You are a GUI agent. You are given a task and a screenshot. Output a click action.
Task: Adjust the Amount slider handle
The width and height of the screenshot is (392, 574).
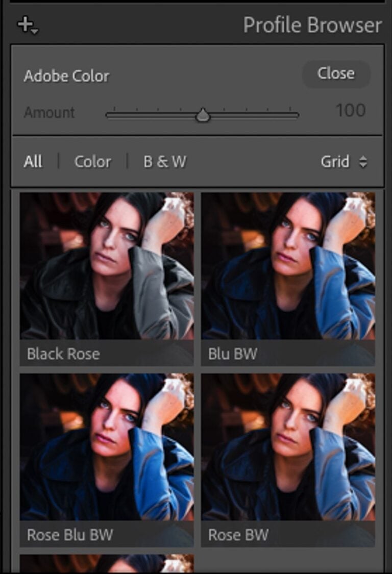click(203, 115)
